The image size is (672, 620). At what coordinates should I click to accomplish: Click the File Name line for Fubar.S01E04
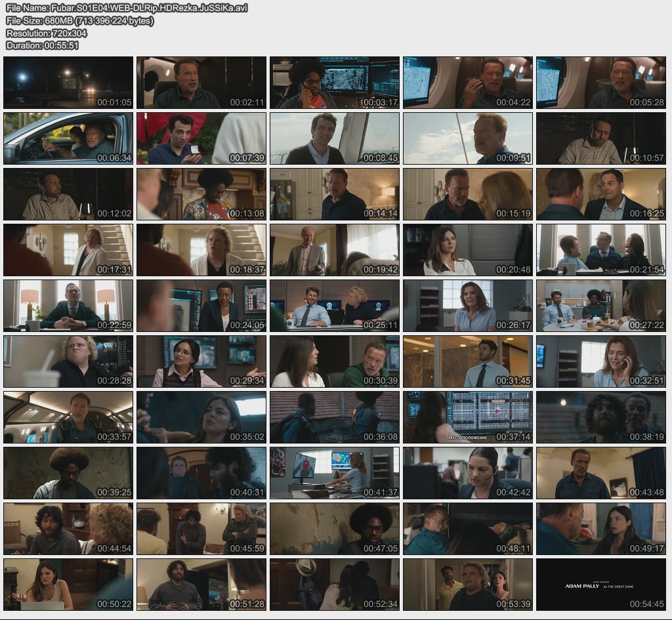tap(127, 8)
